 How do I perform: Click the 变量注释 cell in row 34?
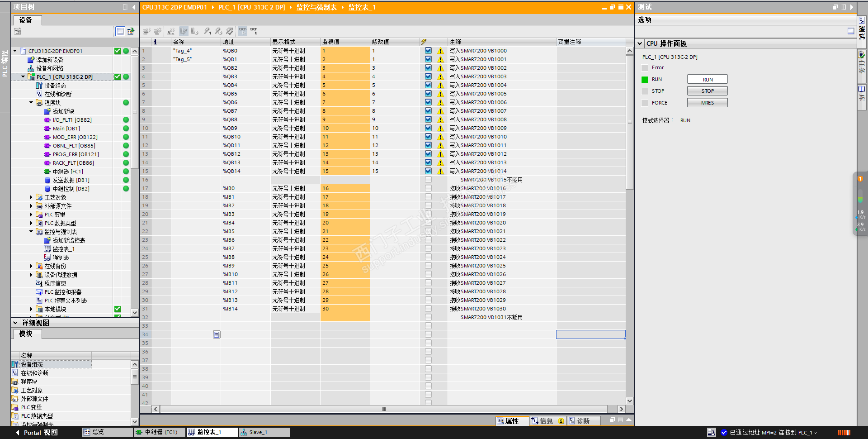coord(590,334)
